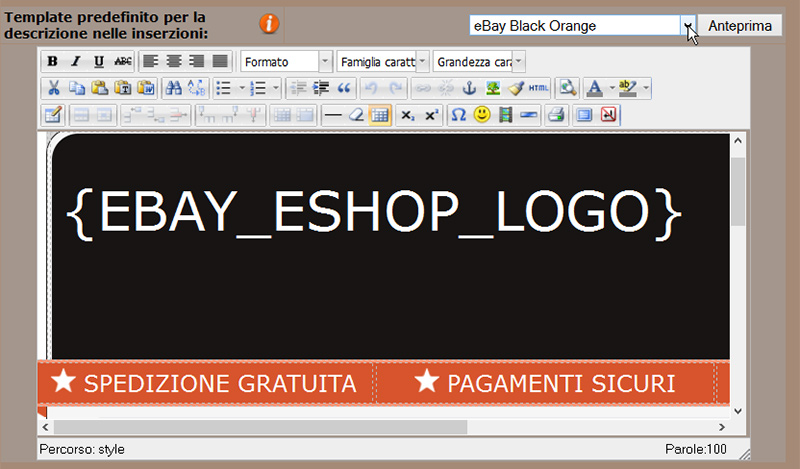The height and width of the screenshot is (469, 800).
Task: Insert page break icon
Action: pyautogui.click(x=529, y=115)
